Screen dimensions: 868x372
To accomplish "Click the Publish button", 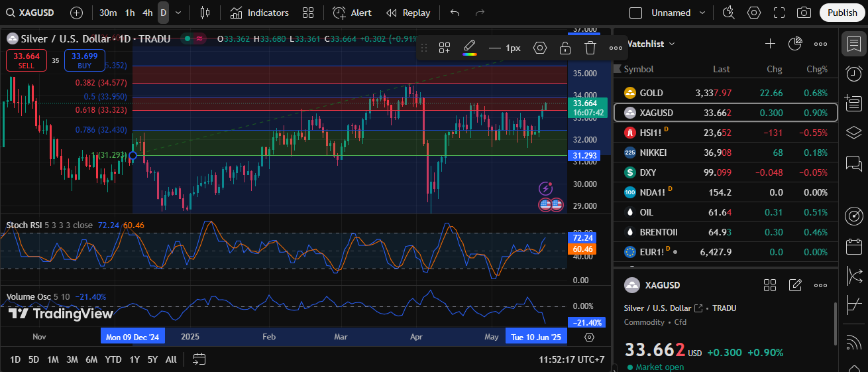I will 842,13.
